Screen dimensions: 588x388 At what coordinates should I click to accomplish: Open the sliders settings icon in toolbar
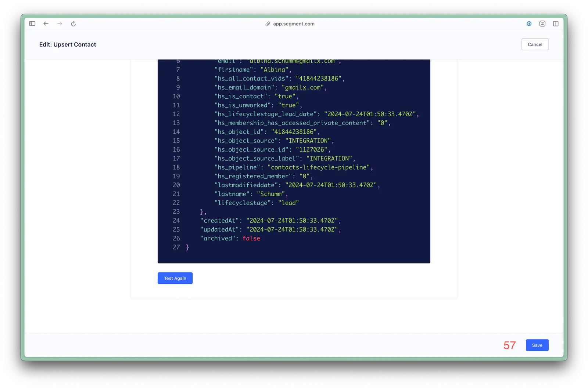click(x=542, y=23)
